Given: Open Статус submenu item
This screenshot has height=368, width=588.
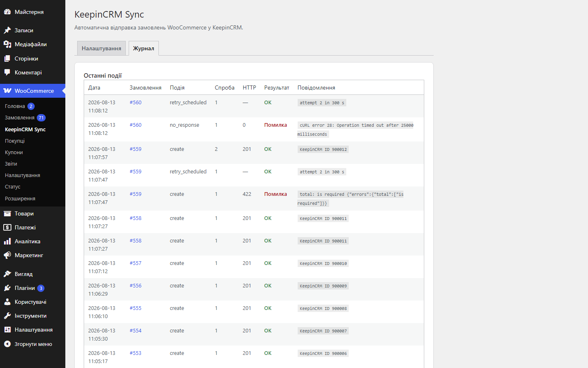Looking at the screenshot, I should click(x=13, y=186).
